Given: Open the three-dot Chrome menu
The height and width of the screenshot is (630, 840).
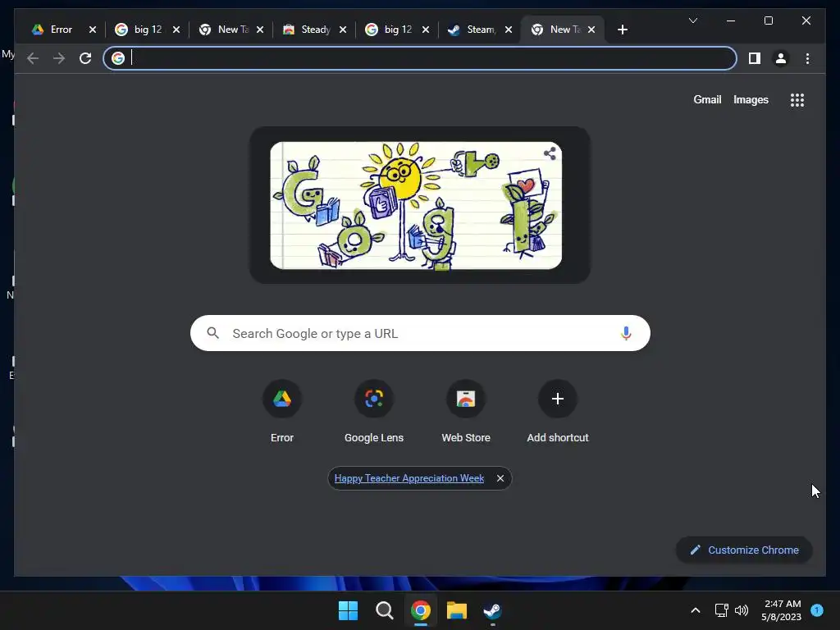Looking at the screenshot, I should [807, 58].
